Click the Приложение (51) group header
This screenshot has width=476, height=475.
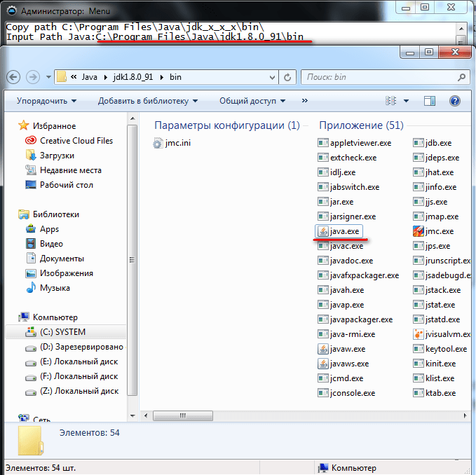tap(361, 125)
